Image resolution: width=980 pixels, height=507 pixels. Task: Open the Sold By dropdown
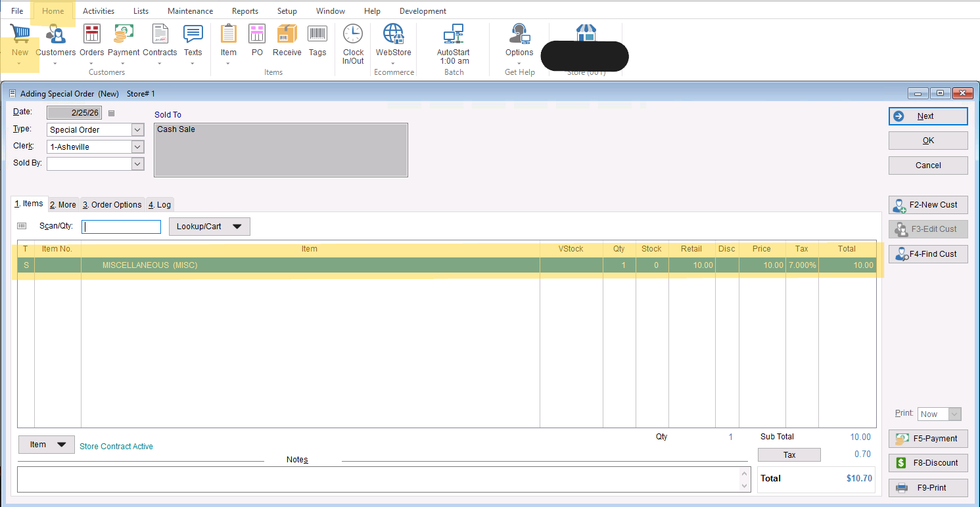137,164
